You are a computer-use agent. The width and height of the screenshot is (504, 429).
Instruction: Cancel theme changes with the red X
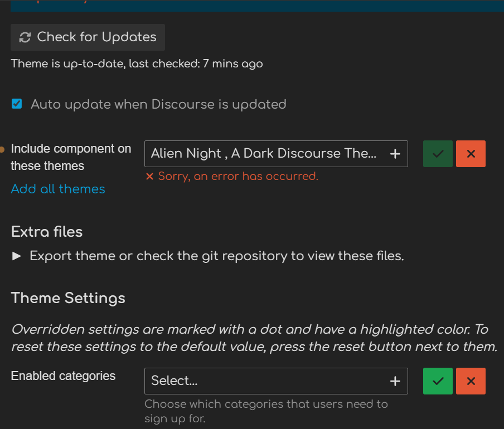[x=471, y=154]
